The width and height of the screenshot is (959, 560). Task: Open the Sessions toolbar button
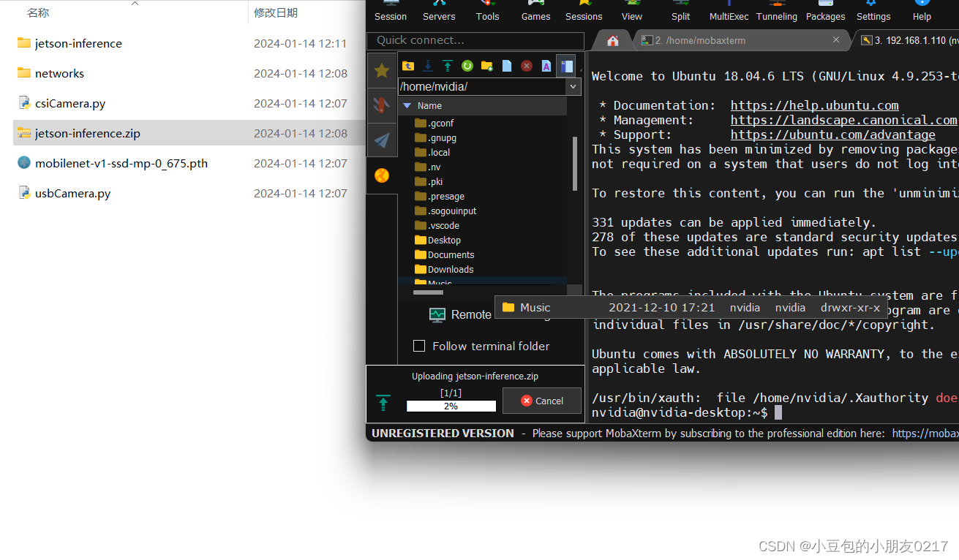coord(584,11)
